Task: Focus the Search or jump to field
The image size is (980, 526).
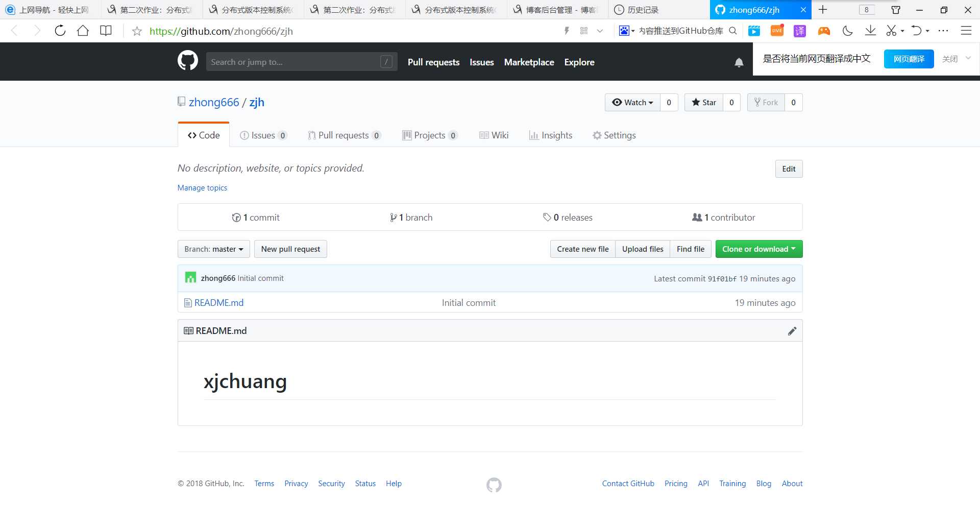Action: pyautogui.click(x=302, y=62)
